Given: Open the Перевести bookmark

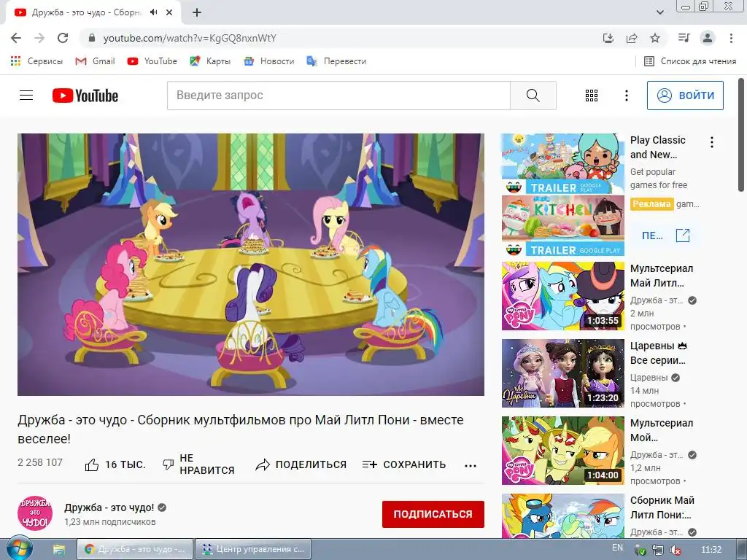Looking at the screenshot, I should click(337, 61).
